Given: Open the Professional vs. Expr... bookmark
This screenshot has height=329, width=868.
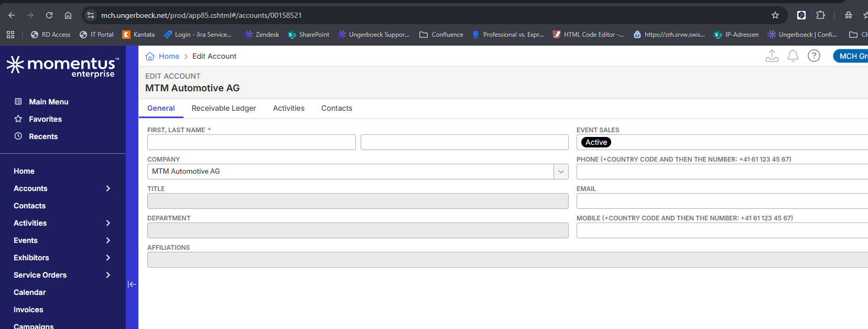Looking at the screenshot, I should coord(508,35).
